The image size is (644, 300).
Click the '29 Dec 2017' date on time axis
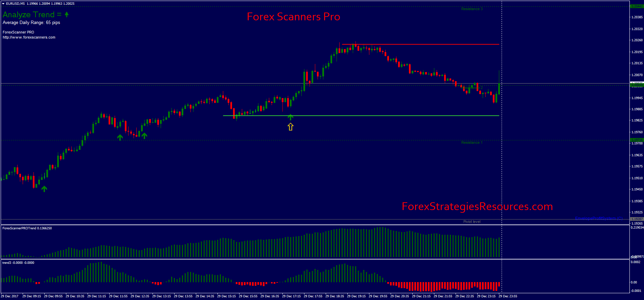tap(9, 296)
